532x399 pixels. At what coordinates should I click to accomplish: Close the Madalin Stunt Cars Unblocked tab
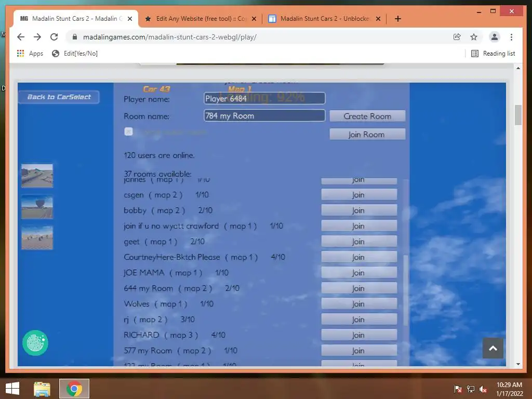(x=378, y=19)
